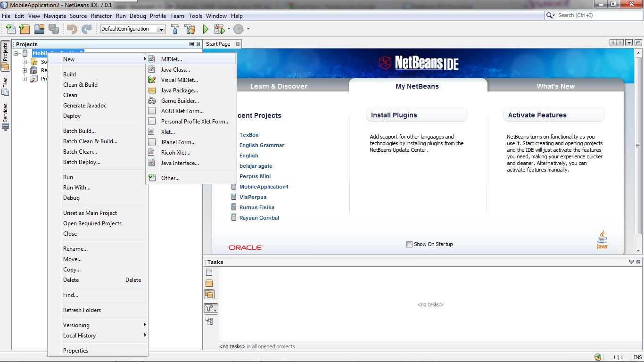Click the Open Project folder icon
Screen dimensions: 644x362
[x=39, y=29]
